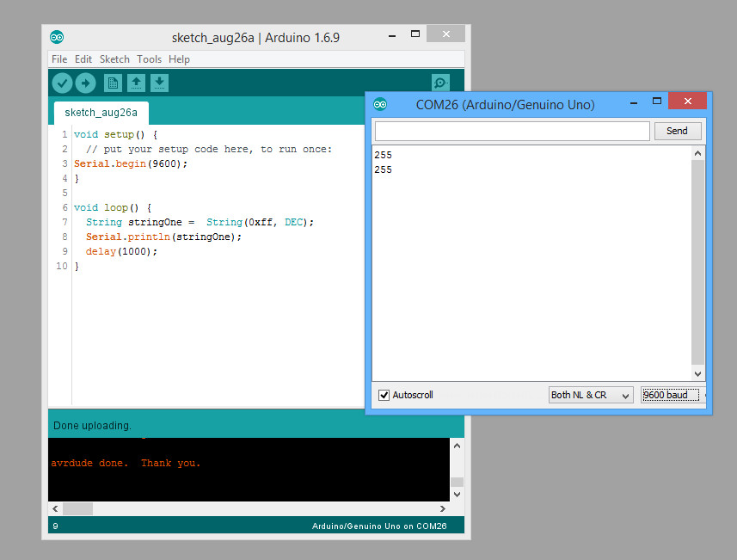Open the Sketch menu
This screenshot has width=737, height=560.
coord(114,59)
